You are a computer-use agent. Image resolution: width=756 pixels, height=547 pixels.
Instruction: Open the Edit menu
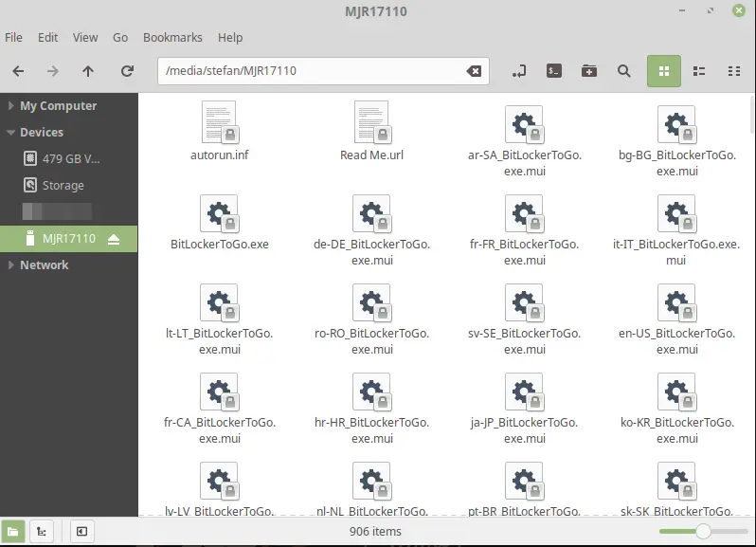coord(47,38)
